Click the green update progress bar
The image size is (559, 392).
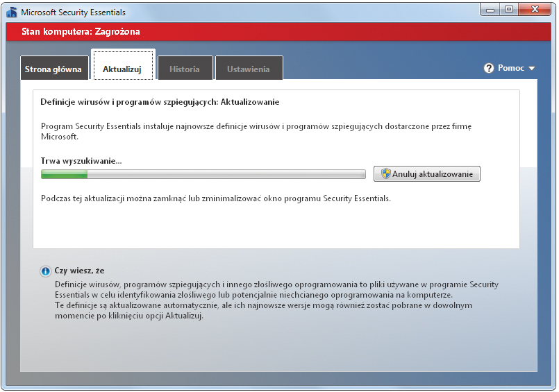[x=203, y=174]
